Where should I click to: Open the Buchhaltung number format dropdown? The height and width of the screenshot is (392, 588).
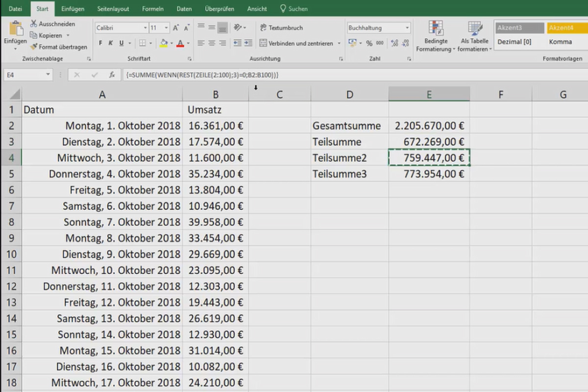[378, 28]
